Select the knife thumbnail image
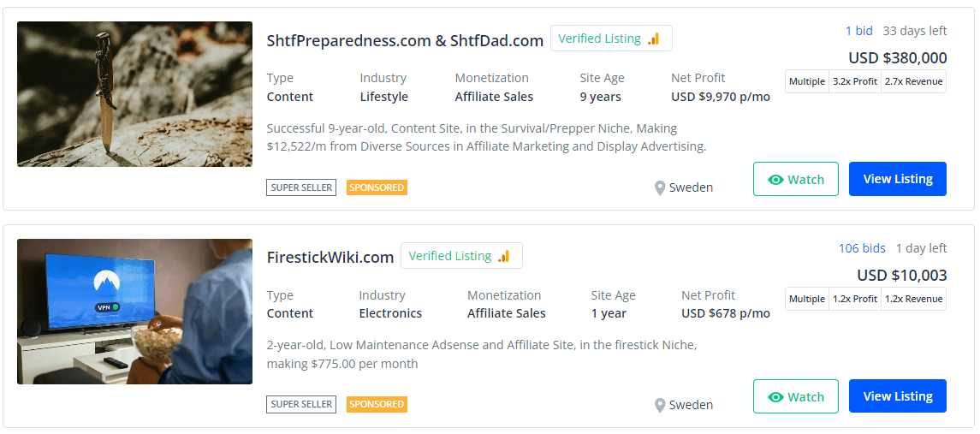 (134, 94)
